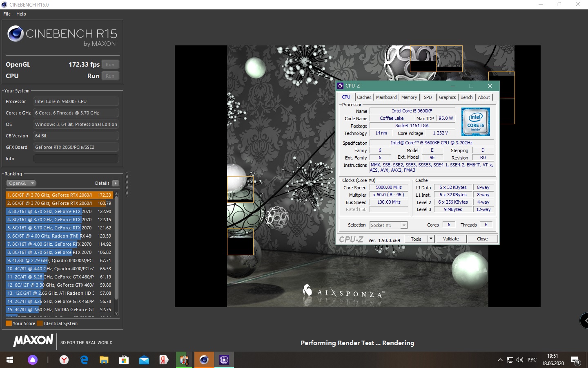Show hidden system tray icons
The width and height of the screenshot is (588, 368).
[500, 360]
